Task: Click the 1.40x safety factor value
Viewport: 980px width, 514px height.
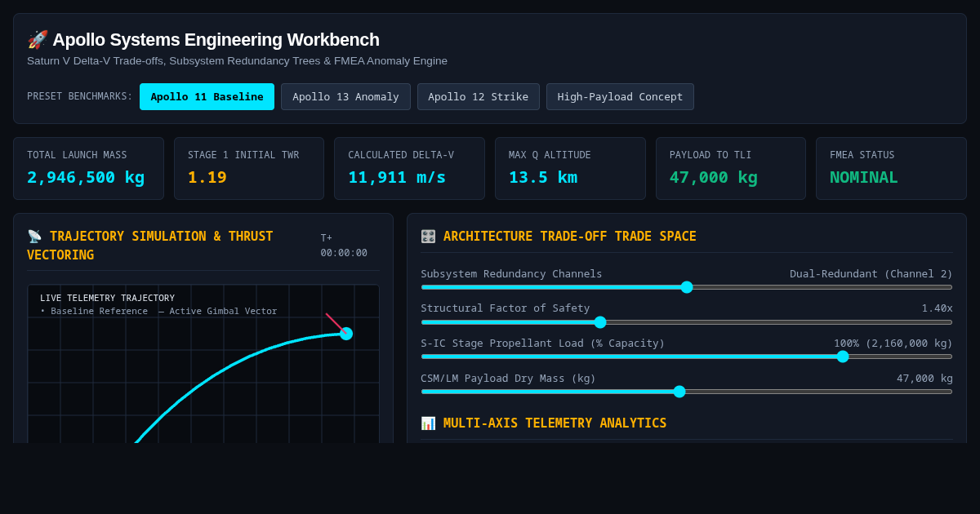Action: pyautogui.click(x=938, y=308)
